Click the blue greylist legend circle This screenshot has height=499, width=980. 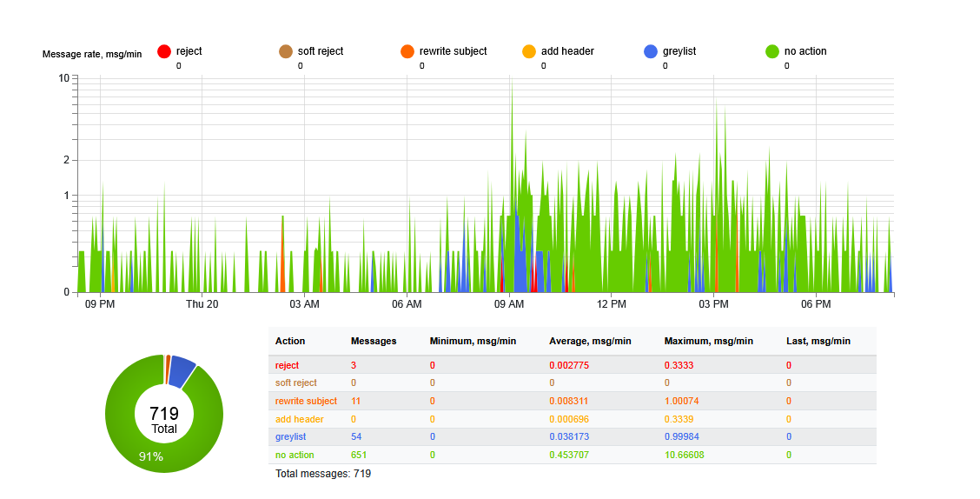pos(651,51)
